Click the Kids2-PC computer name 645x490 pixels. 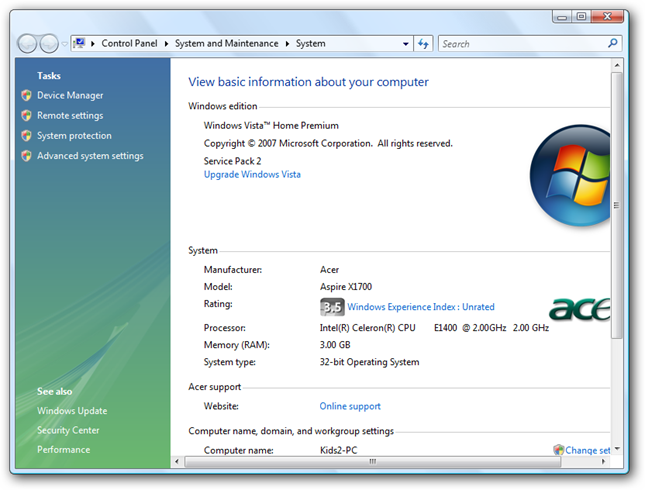[339, 450]
